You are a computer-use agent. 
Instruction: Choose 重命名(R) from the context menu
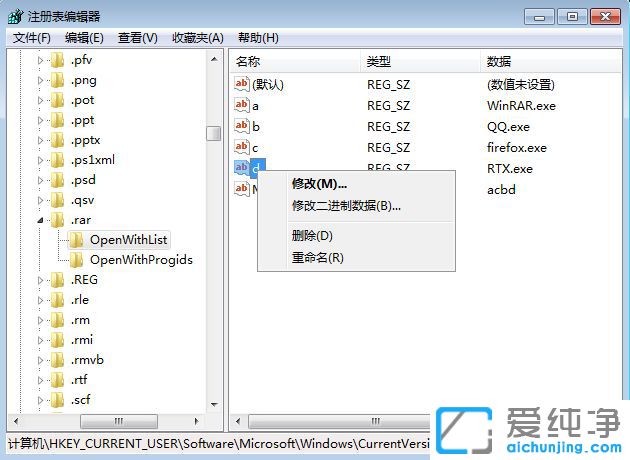[x=356, y=258]
